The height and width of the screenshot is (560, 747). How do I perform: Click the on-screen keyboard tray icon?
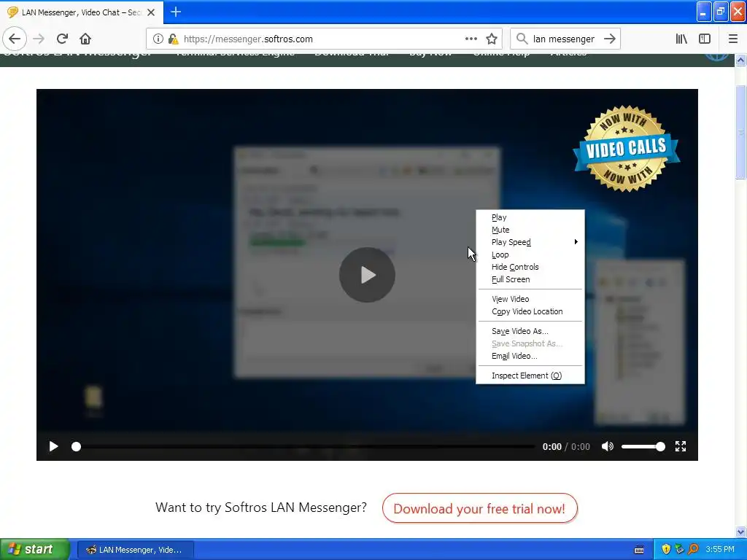tap(639, 550)
